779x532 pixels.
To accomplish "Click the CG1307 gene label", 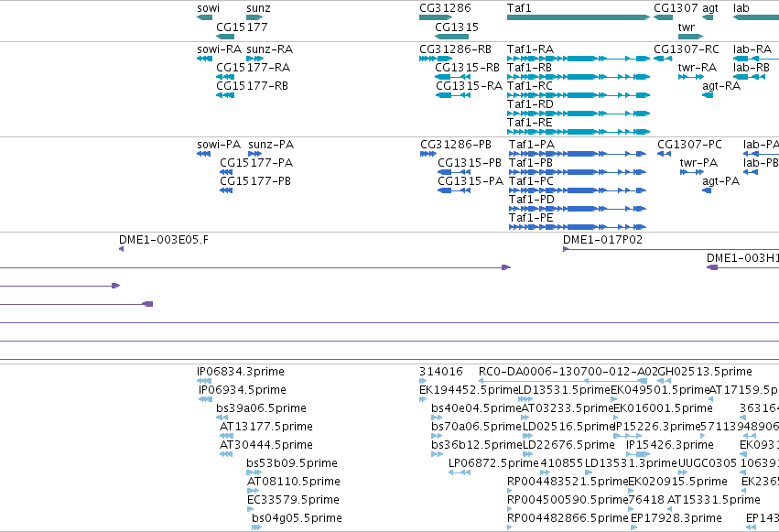I will (x=676, y=8).
